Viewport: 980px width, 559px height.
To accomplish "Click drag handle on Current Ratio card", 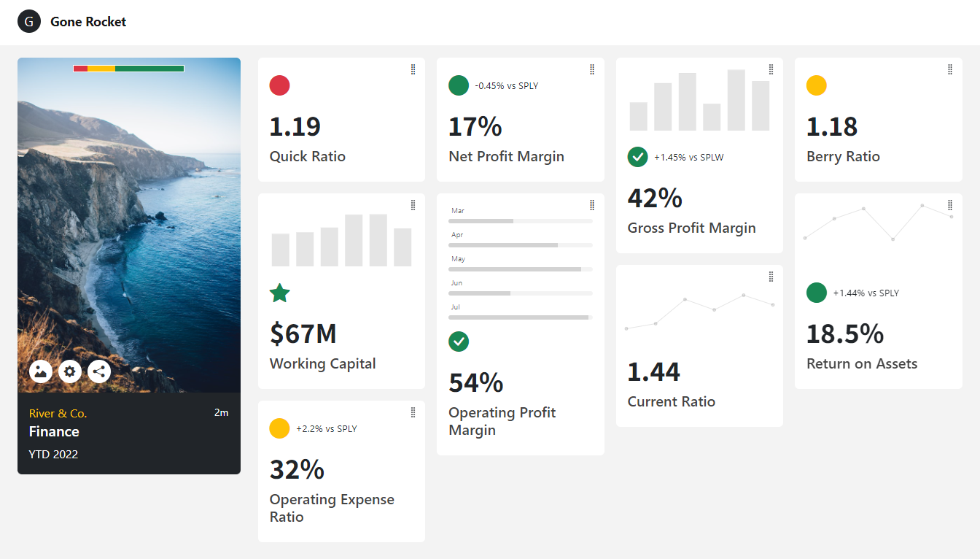I will click(771, 277).
